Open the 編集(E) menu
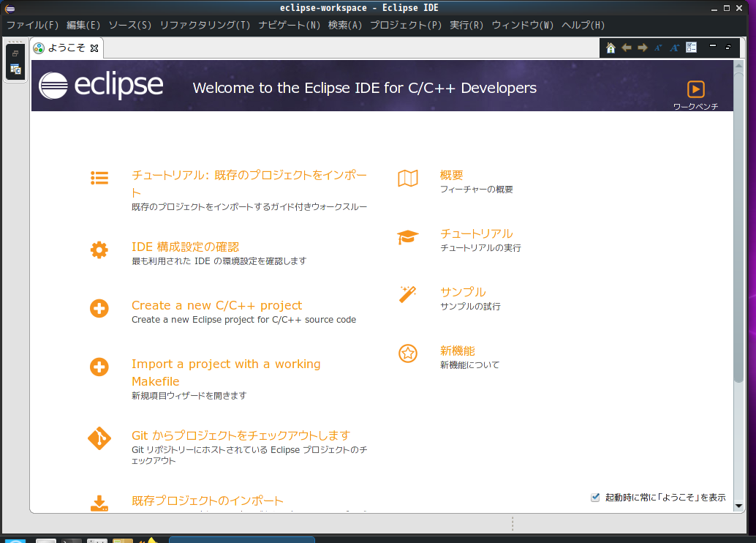Viewport: 756px width, 543px height. point(83,25)
